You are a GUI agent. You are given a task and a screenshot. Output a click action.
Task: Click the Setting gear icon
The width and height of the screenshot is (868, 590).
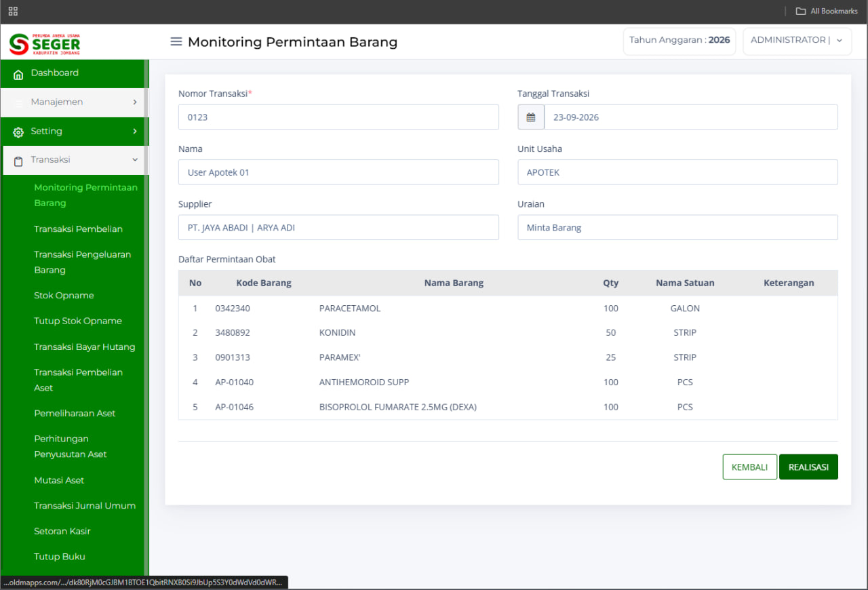(x=18, y=132)
